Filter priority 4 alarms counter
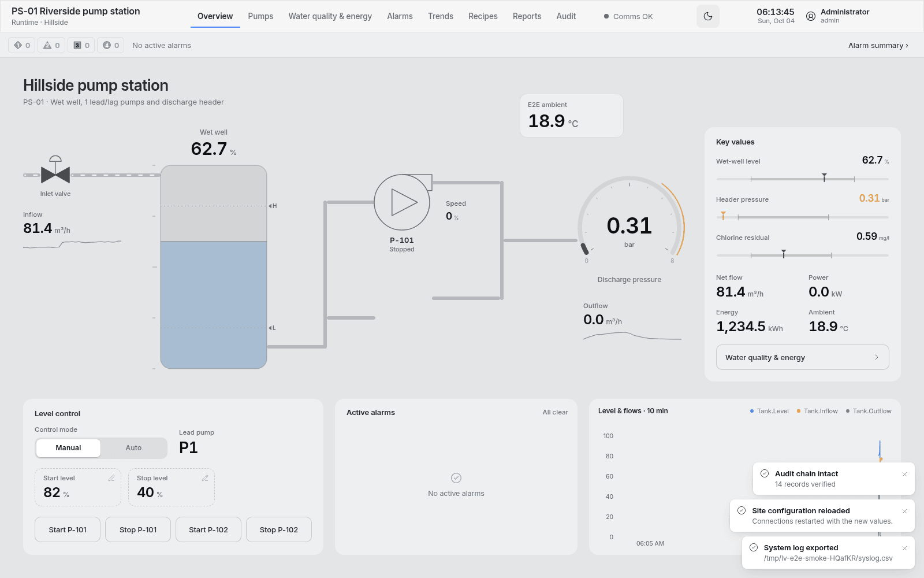Screen dimensions: 924x578 point(111,45)
